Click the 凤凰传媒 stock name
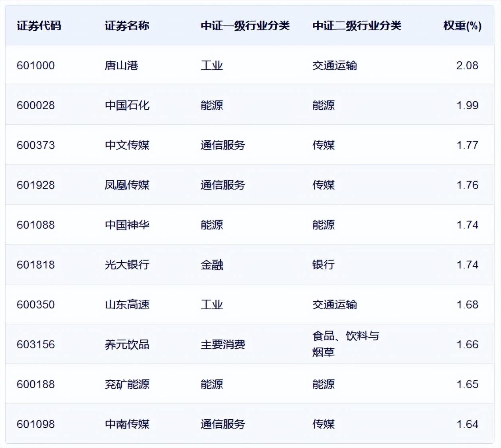 pyautogui.click(x=126, y=185)
